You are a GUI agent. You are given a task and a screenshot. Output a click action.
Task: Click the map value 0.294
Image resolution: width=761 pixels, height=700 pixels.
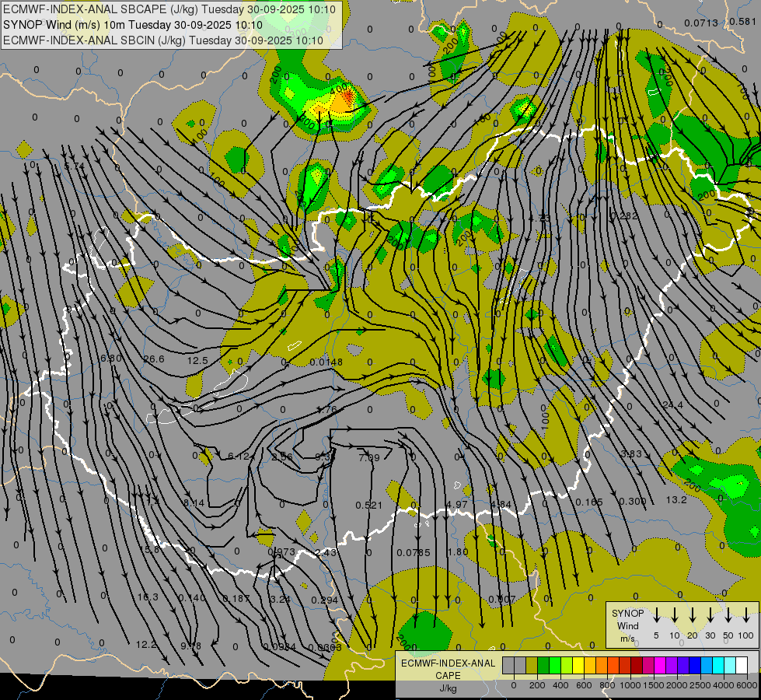pyautogui.click(x=325, y=600)
